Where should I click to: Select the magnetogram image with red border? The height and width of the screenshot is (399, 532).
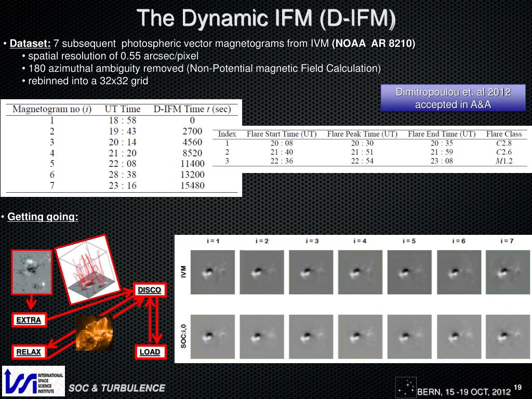(x=32, y=272)
